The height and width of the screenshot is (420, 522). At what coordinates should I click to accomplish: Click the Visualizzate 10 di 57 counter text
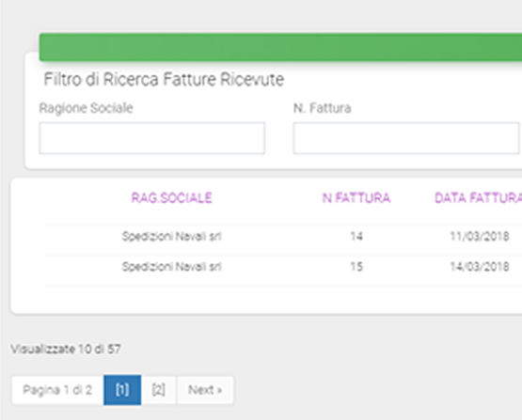[x=66, y=349]
